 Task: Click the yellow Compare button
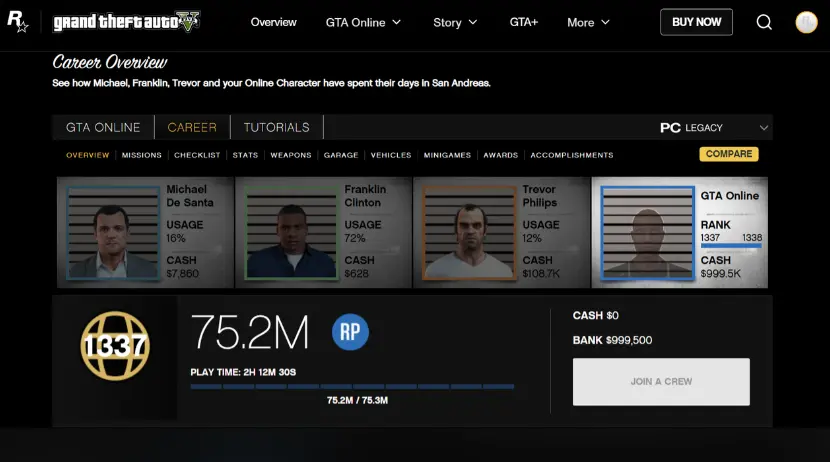pyautogui.click(x=728, y=154)
